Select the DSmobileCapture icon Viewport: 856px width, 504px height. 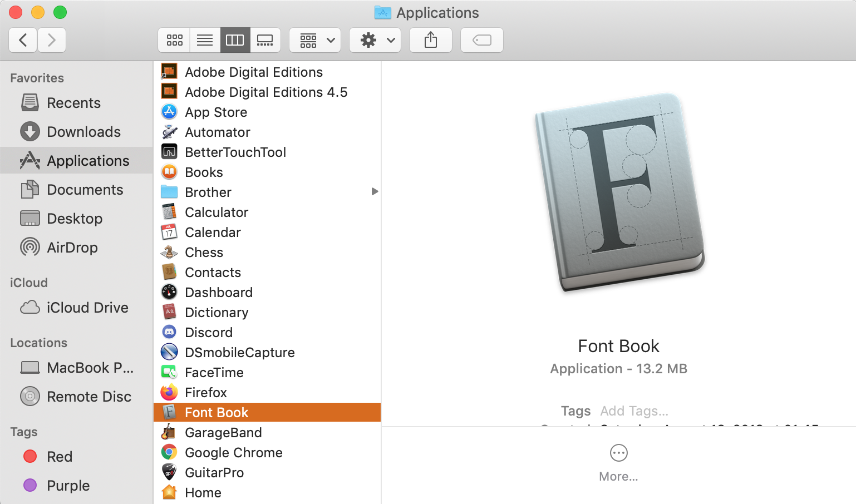(169, 352)
